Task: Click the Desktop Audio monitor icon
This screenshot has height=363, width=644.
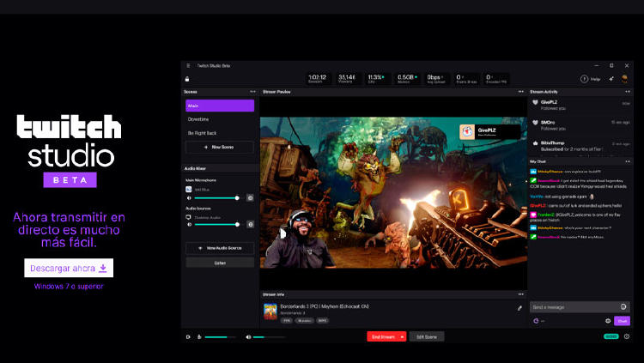Action: tap(189, 217)
